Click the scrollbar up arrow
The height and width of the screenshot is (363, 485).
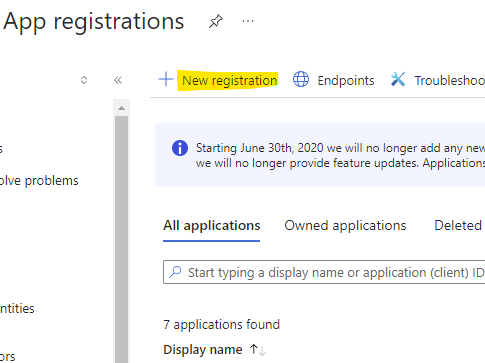tap(121, 108)
